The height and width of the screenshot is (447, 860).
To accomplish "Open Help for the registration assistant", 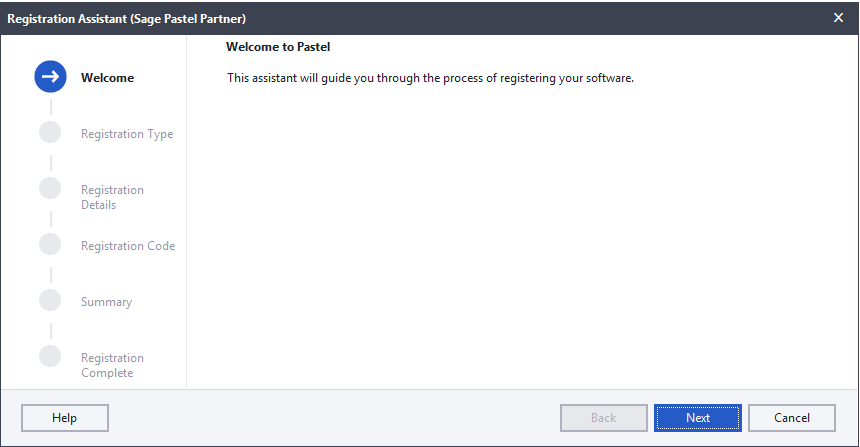I will [65, 418].
